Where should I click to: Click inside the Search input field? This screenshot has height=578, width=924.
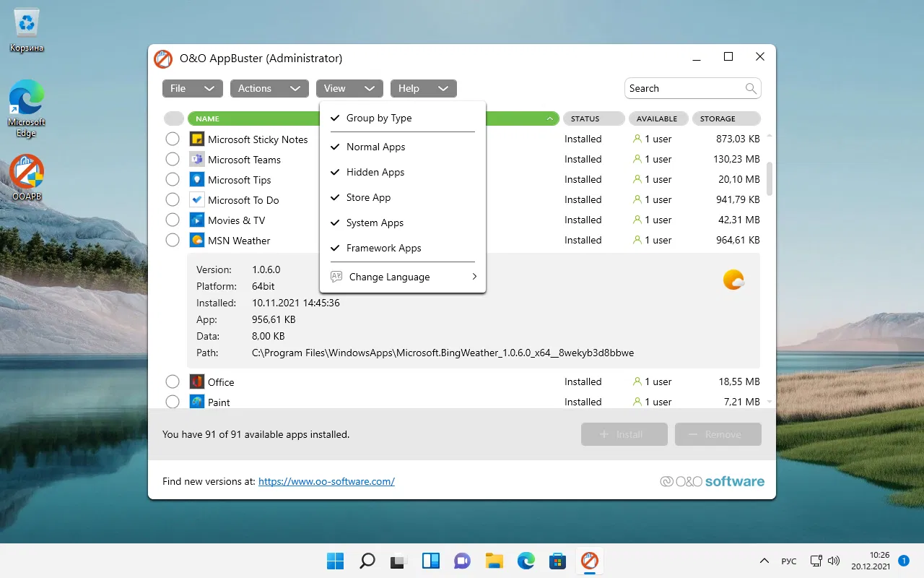coord(684,88)
